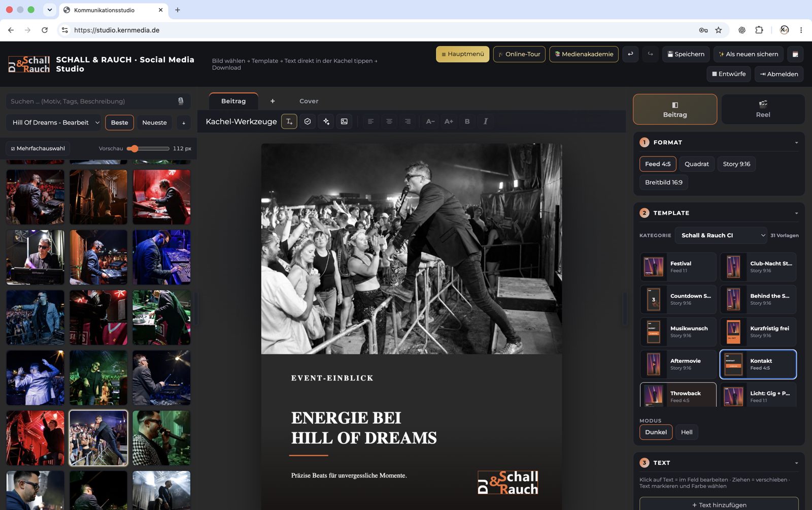Select the Beitrag mode panel tab
Viewport: 812px width, 510px height.
point(675,109)
